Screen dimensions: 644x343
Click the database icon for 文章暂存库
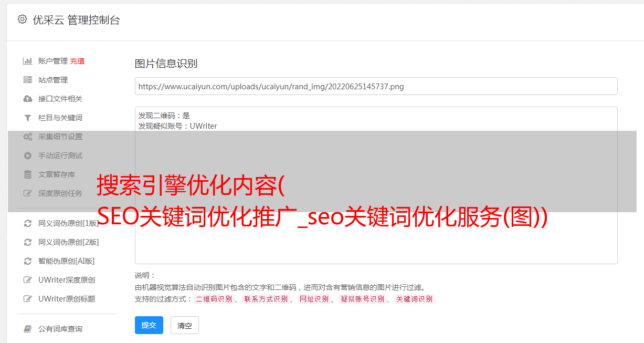click(28, 174)
